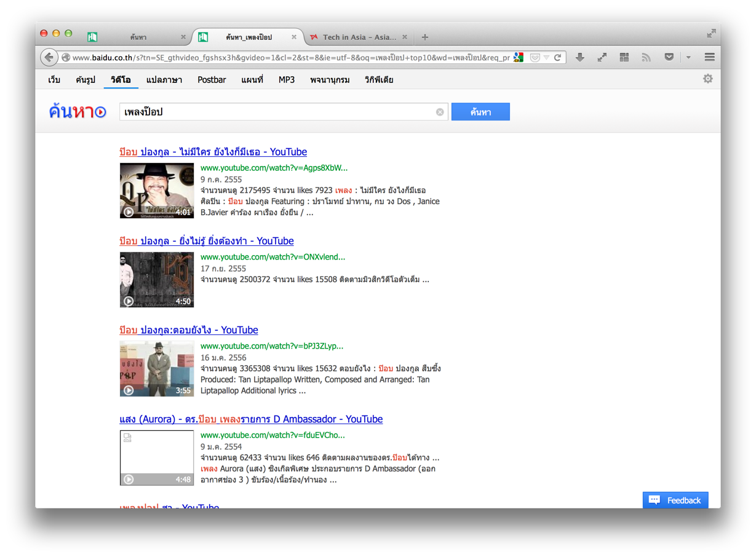Click the RSS feed subscribe icon
Viewport: 756px width, 557px height.
click(x=646, y=57)
